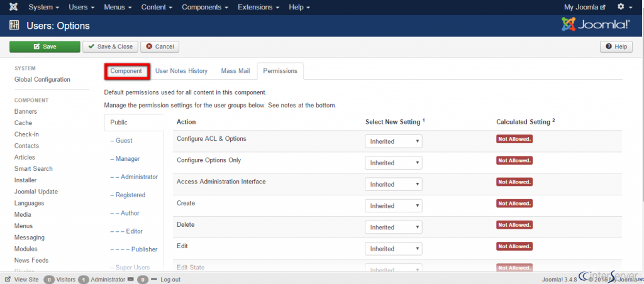
Task: Open the Help menu in top bar
Action: (x=299, y=7)
